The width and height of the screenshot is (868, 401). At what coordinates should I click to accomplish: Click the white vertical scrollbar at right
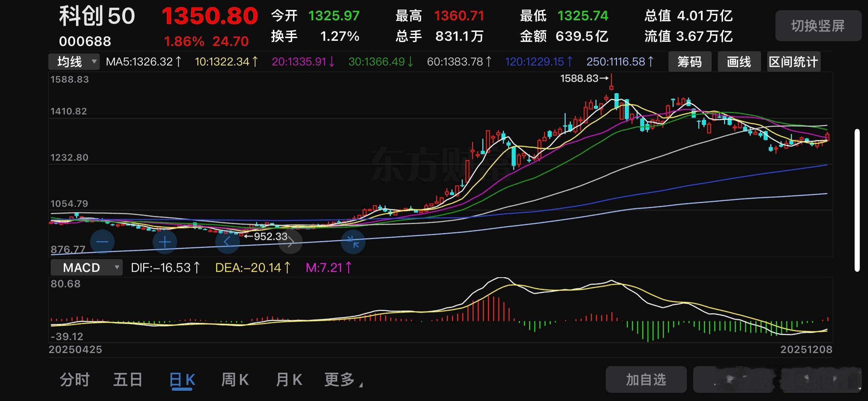[x=857, y=200]
